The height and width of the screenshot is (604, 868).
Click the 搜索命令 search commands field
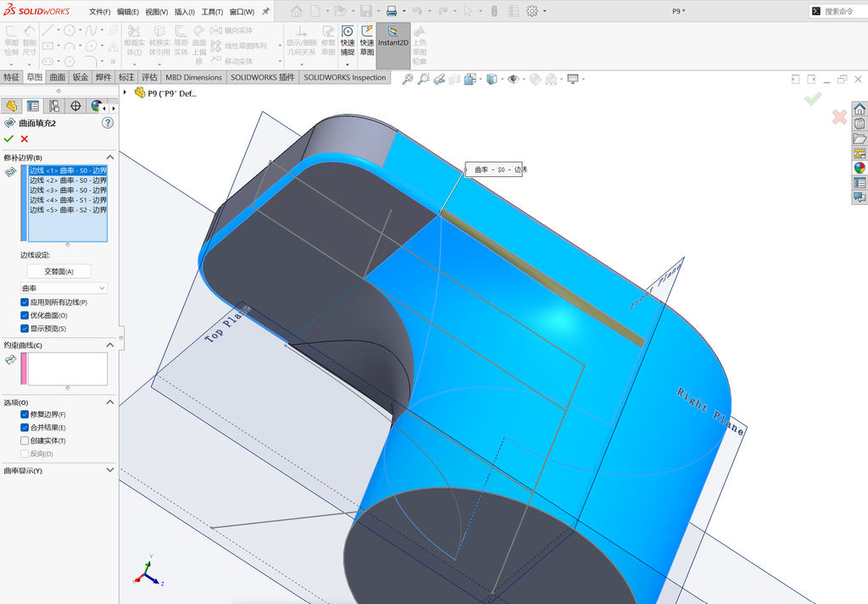pos(838,11)
